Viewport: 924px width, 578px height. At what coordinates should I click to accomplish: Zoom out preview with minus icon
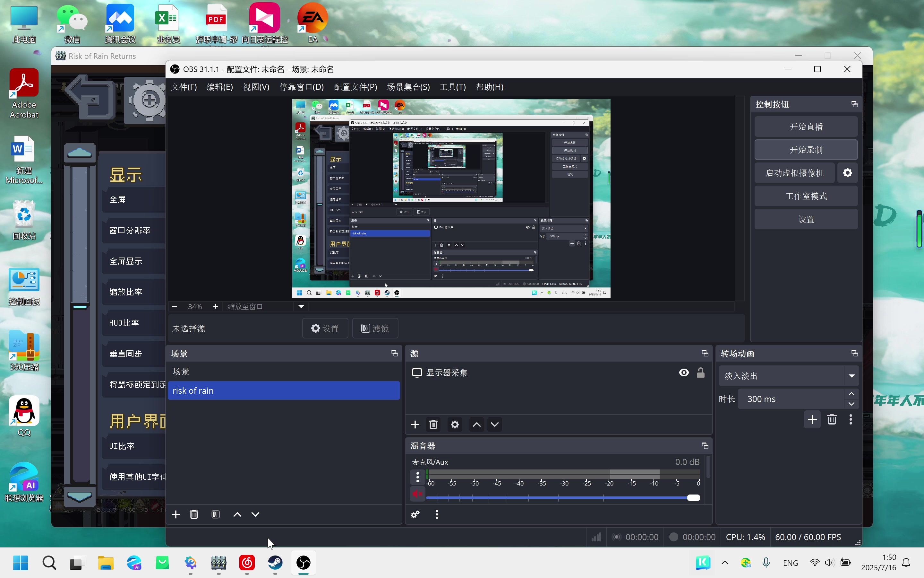(x=175, y=307)
